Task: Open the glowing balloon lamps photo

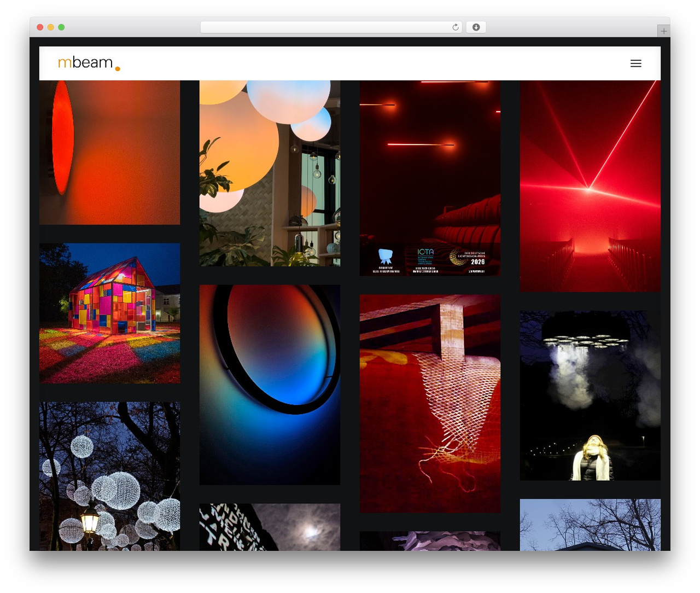Action: (270, 173)
